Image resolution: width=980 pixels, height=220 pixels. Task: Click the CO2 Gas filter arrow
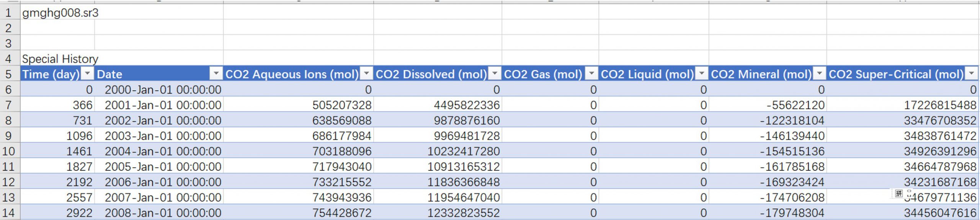(592, 73)
